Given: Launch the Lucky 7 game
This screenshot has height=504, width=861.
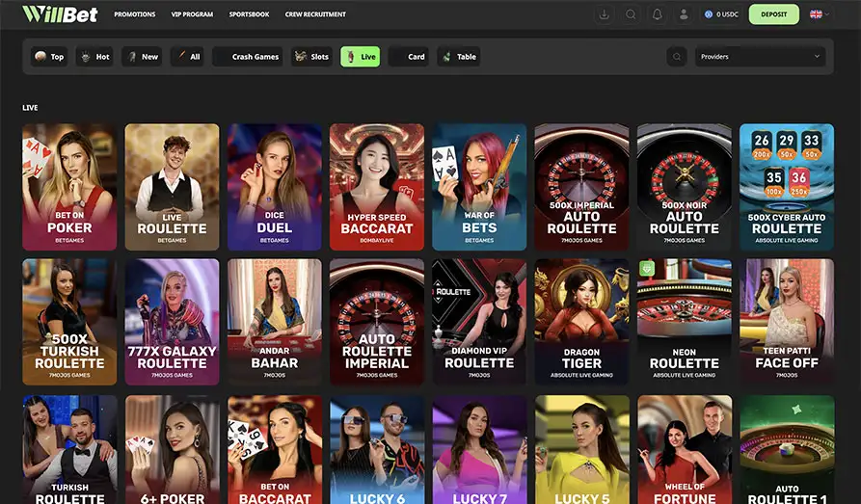Looking at the screenshot, I should pyautogui.click(x=479, y=450).
